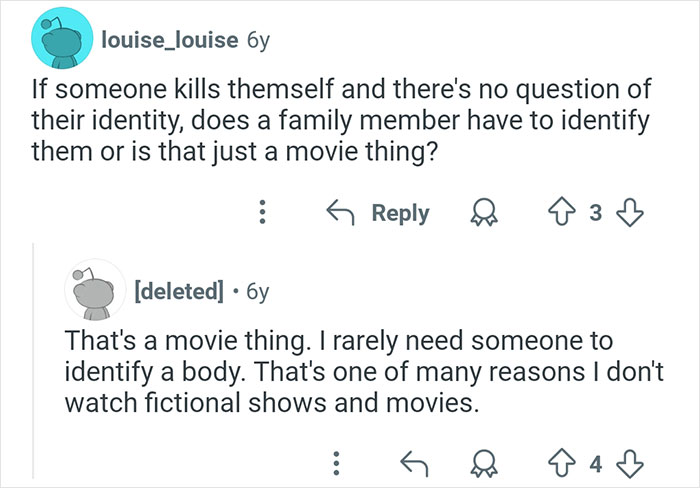Click the vote count 3 on top comment

pyautogui.click(x=597, y=213)
